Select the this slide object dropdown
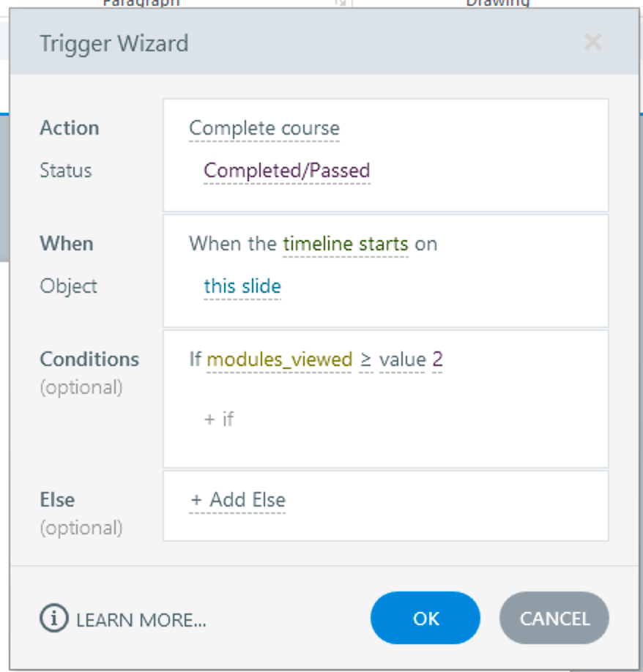 click(242, 286)
